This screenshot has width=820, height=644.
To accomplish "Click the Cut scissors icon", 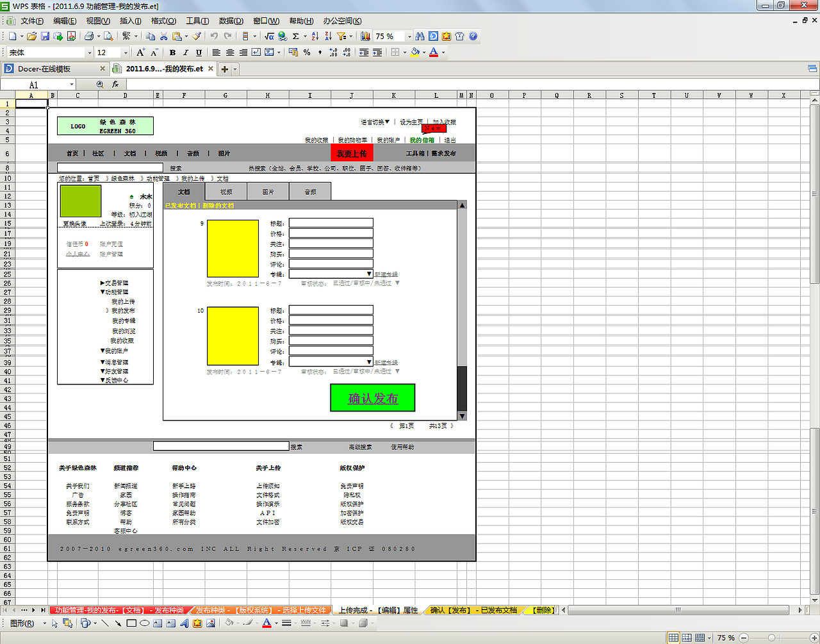I will click(x=163, y=37).
